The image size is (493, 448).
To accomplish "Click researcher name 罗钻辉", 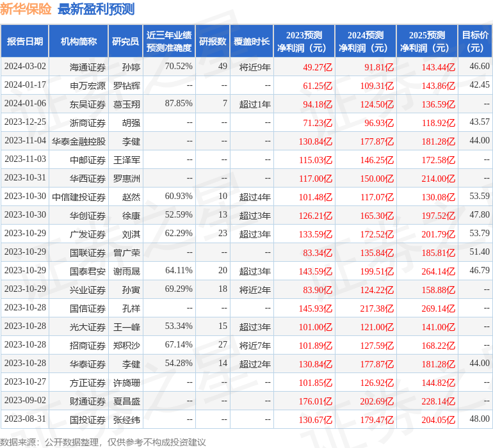I will pos(127,86).
